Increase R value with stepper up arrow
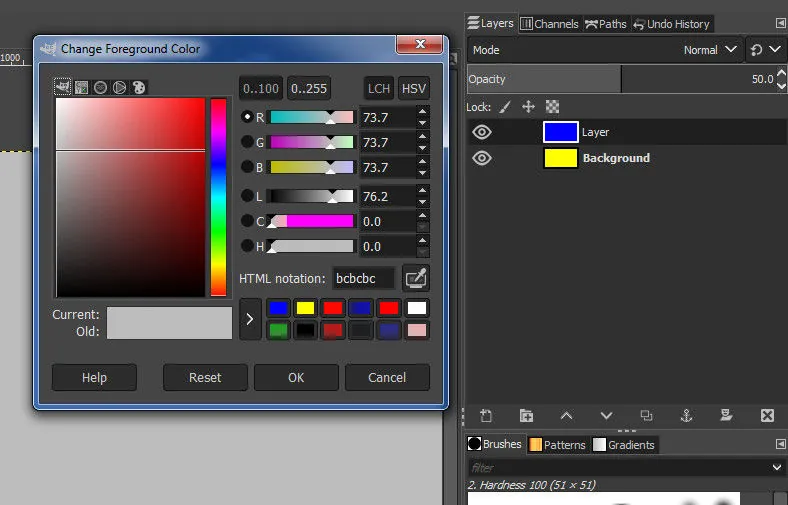 coord(423,112)
